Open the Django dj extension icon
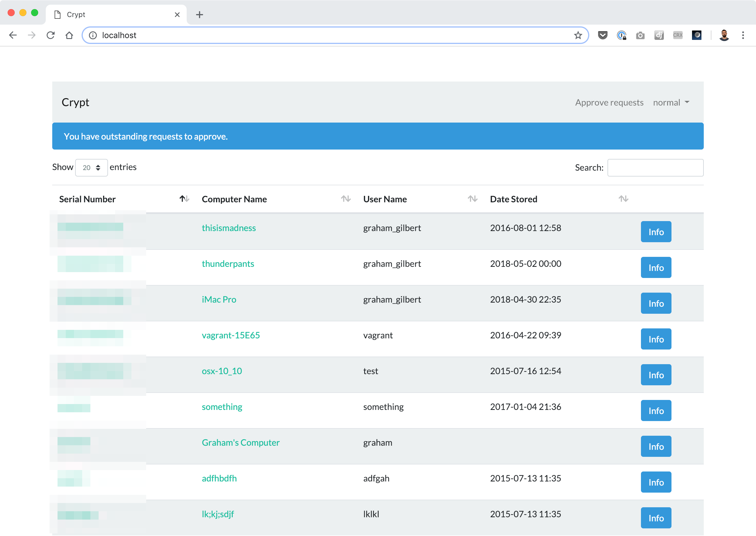 click(x=659, y=35)
